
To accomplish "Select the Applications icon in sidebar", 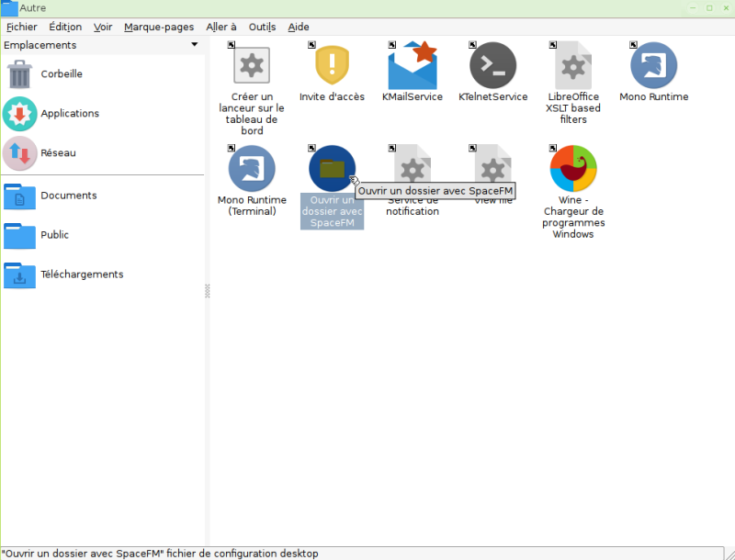I will (x=19, y=113).
